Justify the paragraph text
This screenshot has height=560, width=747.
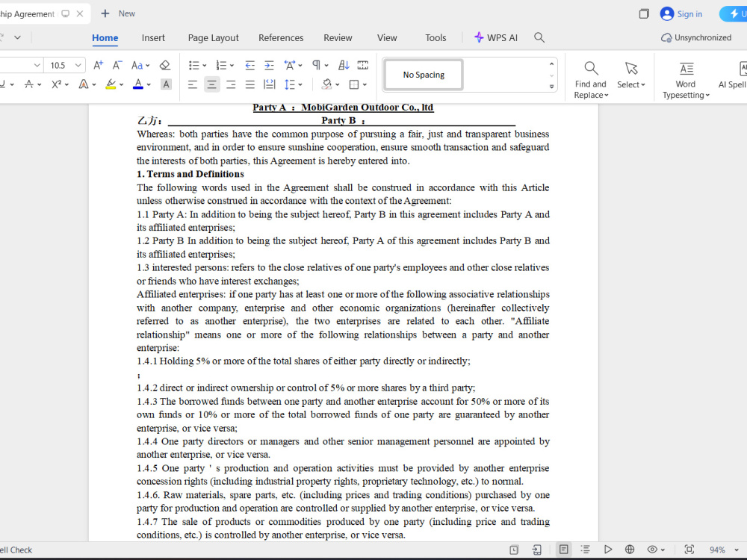pos(250,85)
